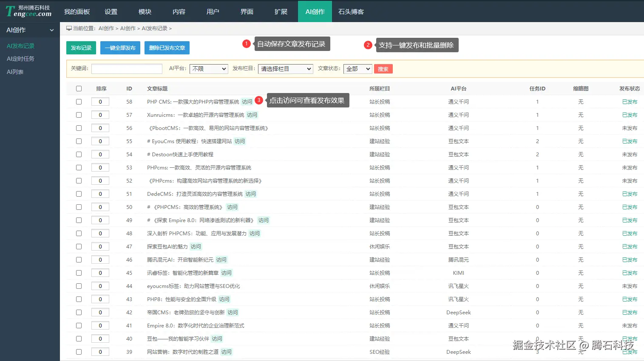Open the AI平台 dropdown
Viewport: 644px width, 361px height.
[x=209, y=69]
